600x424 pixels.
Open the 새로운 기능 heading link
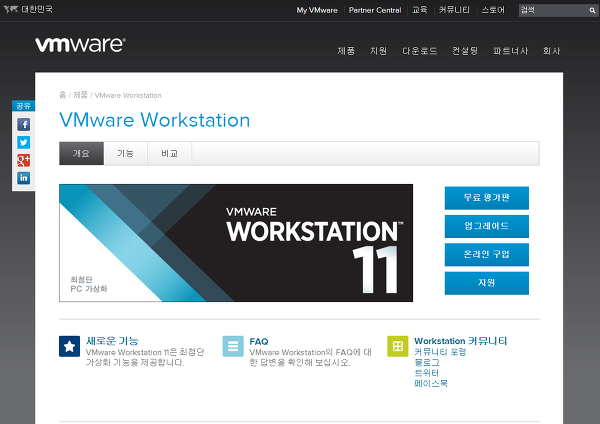click(112, 341)
